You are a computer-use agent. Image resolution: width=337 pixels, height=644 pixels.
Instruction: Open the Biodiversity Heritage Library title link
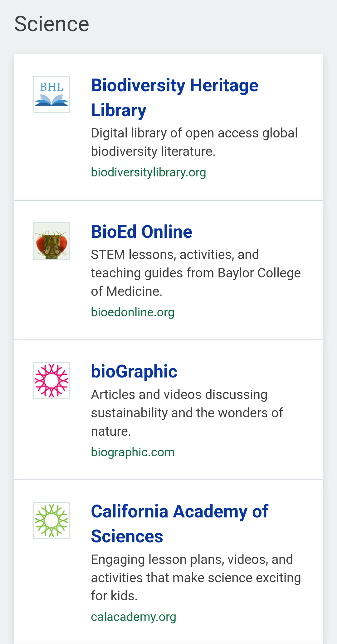[174, 86]
